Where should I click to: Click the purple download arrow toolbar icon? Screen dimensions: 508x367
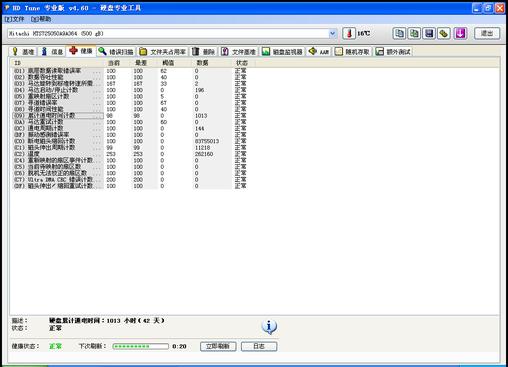tap(460, 33)
